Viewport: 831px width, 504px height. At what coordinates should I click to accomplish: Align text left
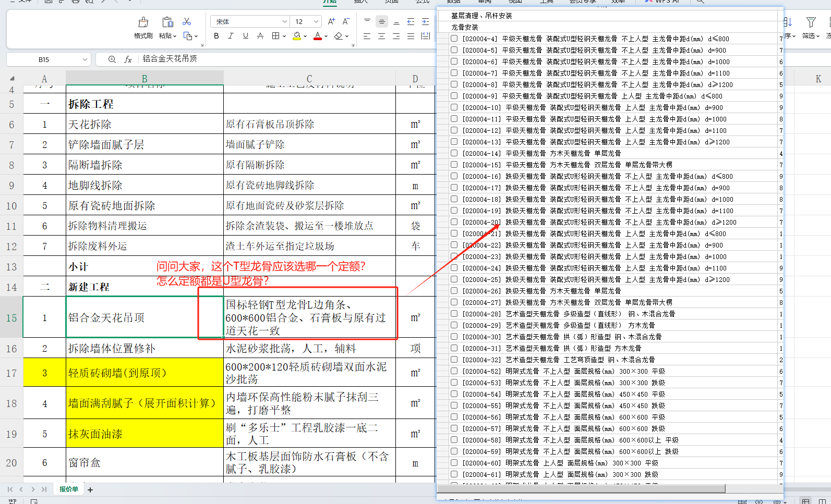point(367,36)
